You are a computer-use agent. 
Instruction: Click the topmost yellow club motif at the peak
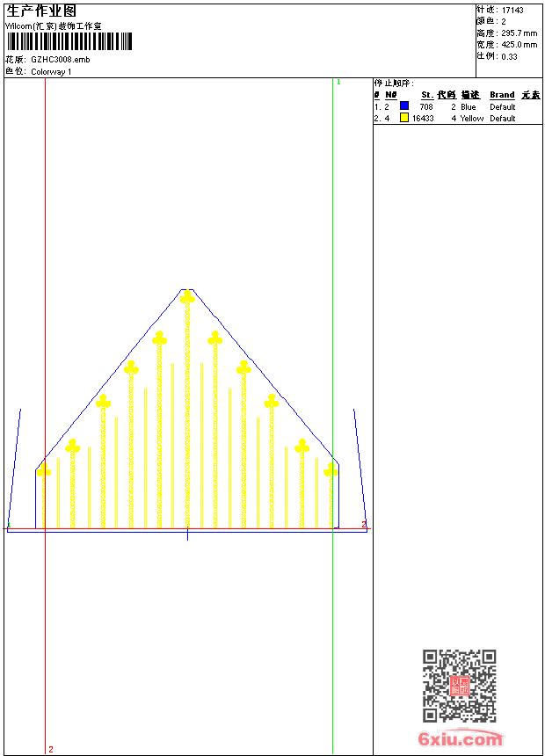187,296
